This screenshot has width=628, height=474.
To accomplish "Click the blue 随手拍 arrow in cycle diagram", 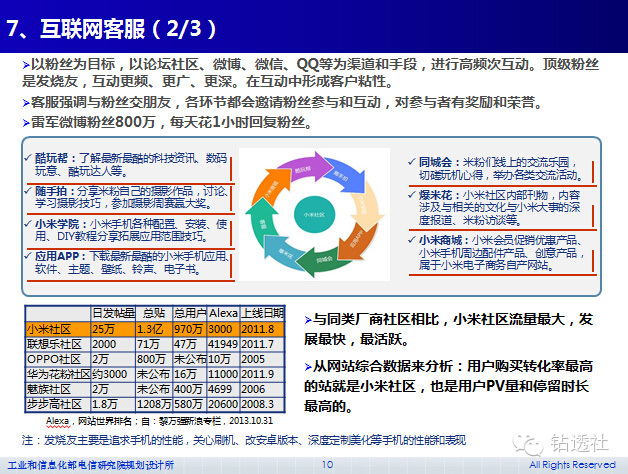I will click(x=346, y=175).
